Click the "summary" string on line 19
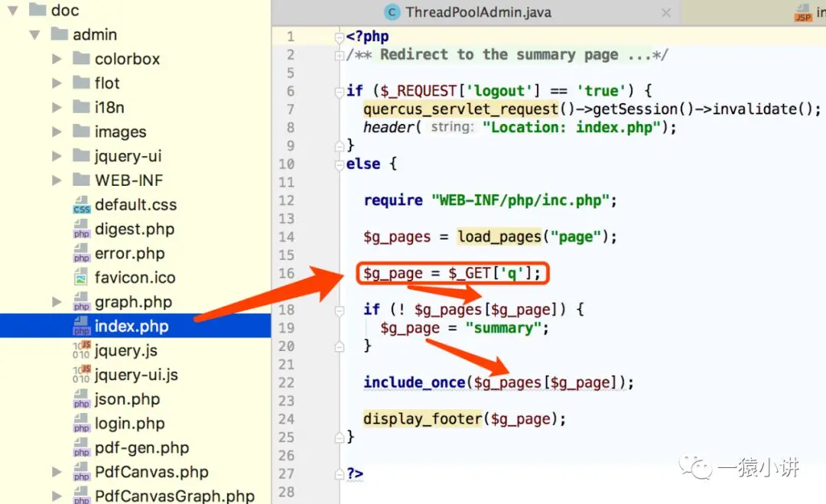 [x=503, y=328]
